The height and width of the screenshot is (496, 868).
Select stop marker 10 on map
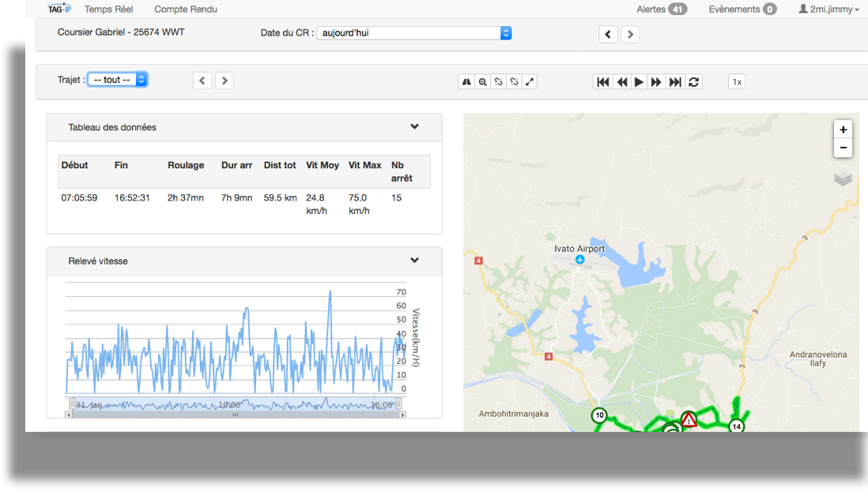coord(599,415)
